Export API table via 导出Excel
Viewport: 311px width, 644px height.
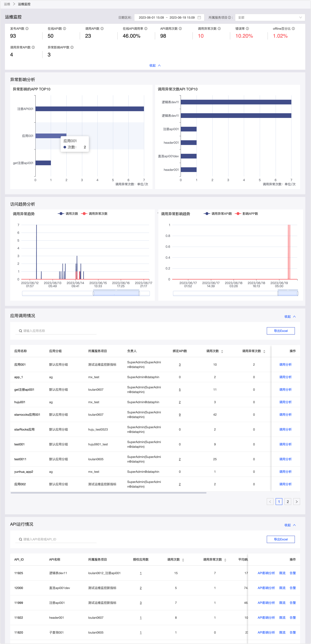coord(281,539)
